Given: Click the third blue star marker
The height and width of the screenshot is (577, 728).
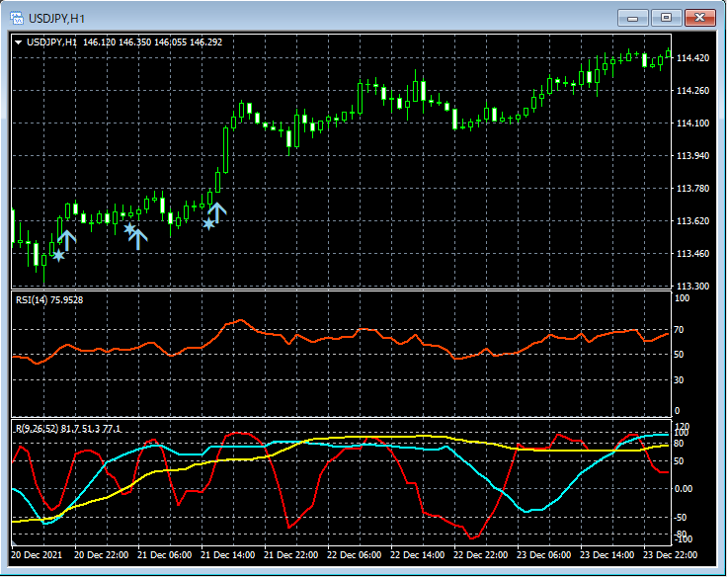Looking at the screenshot, I should coord(208,224).
